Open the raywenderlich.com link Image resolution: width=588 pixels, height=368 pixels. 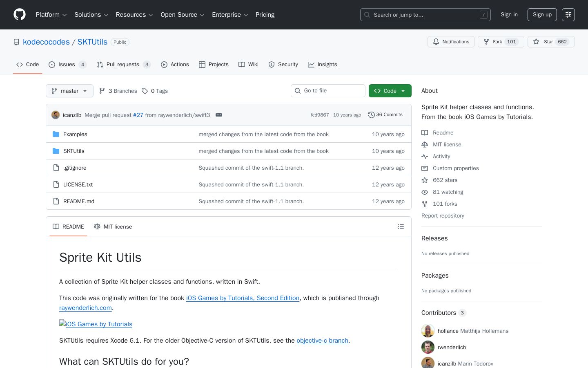(85, 308)
